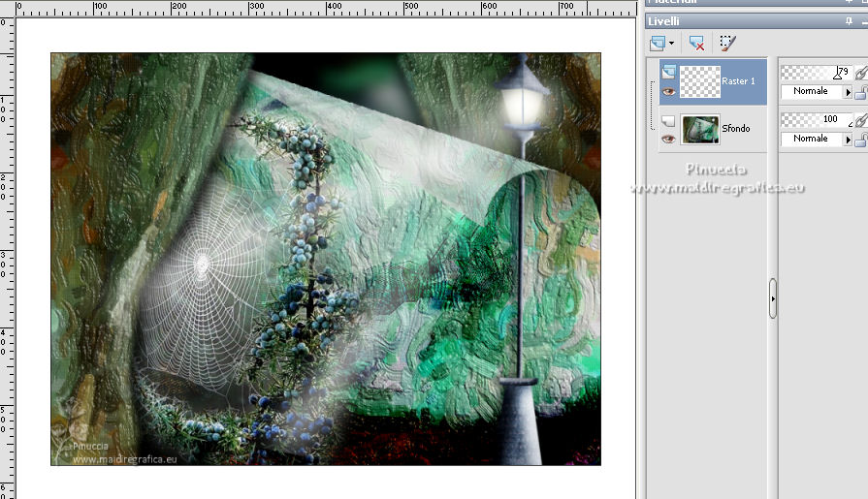
Task: Select the Raster 1 layer name
Action: point(738,81)
